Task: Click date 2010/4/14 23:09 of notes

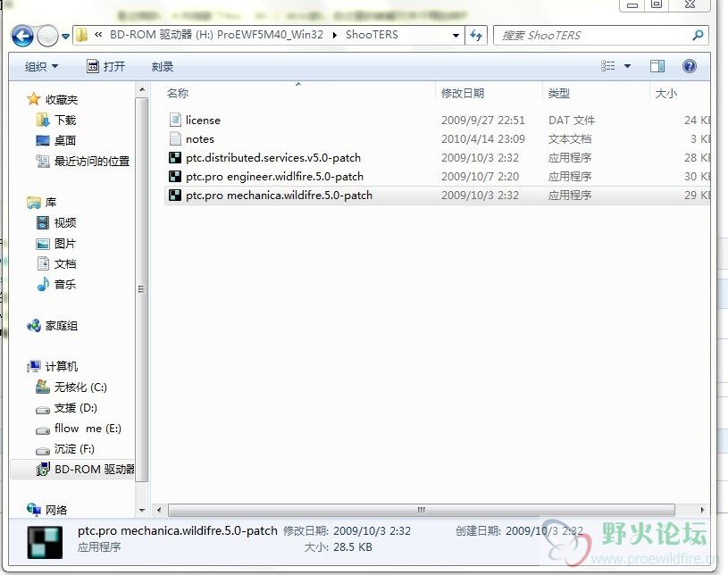Action: [483, 138]
